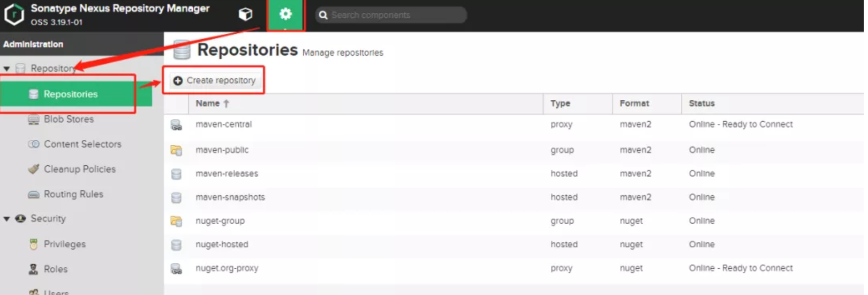Click the nuget-group folder icon

[x=176, y=221]
